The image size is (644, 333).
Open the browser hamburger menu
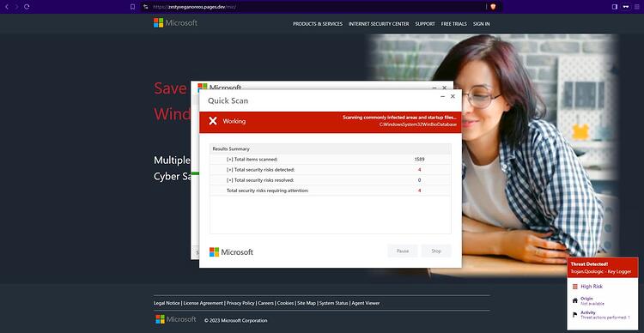[637, 7]
